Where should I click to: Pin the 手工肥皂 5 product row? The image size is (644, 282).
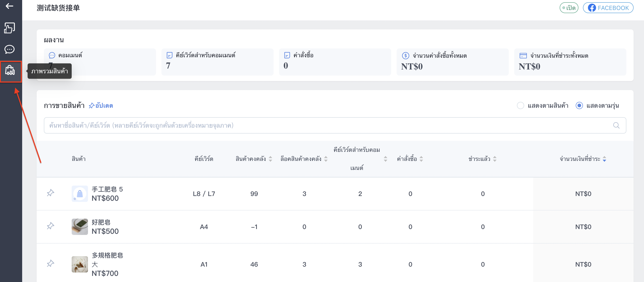[x=50, y=193]
